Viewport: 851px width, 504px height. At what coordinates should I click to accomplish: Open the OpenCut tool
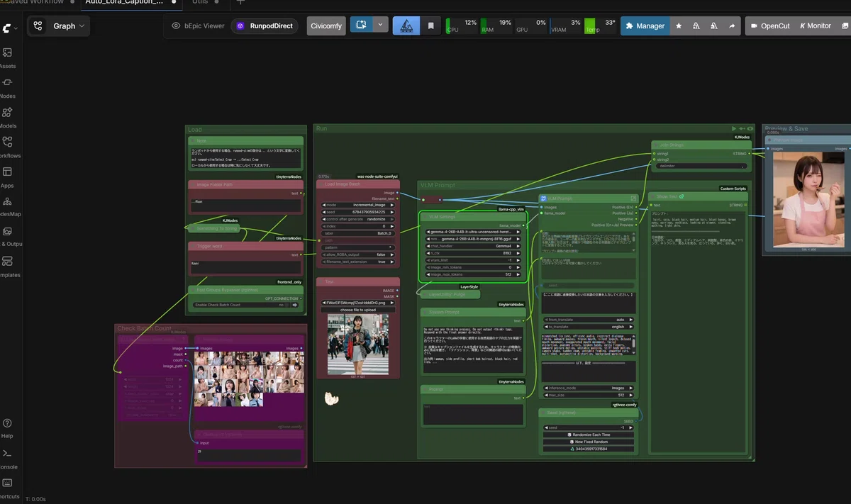point(769,26)
